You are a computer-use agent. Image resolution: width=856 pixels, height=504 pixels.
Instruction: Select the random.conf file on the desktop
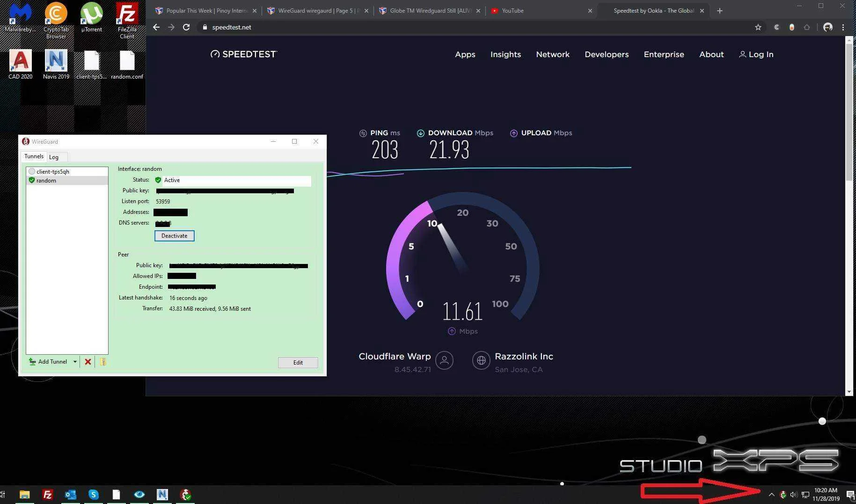(x=127, y=65)
